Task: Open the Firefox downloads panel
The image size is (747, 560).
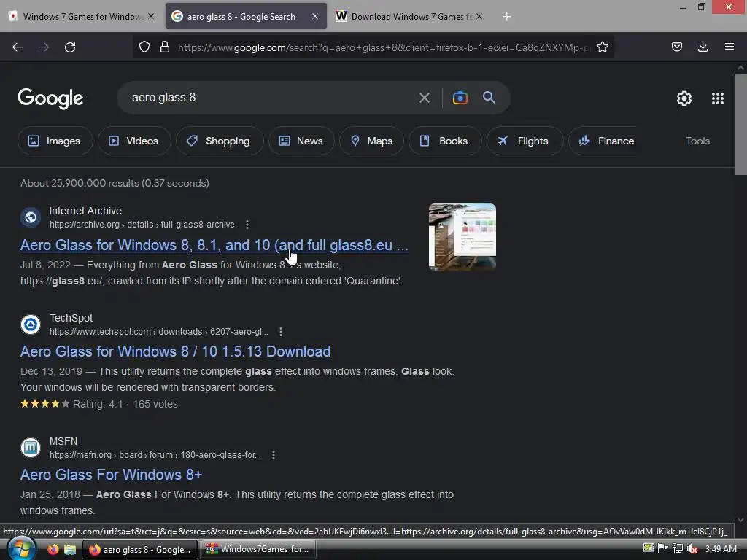Action: (703, 47)
